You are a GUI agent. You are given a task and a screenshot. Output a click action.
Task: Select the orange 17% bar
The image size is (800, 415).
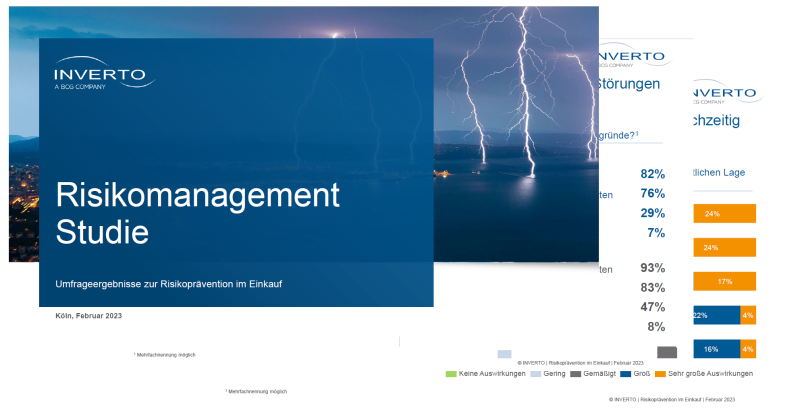click(x=724, y=281)
